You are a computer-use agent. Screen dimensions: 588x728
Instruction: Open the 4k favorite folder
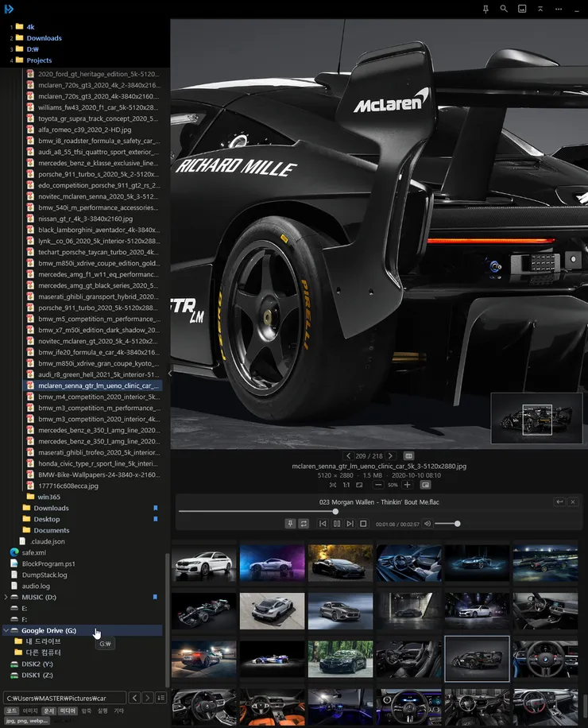[x=25, y=27]
